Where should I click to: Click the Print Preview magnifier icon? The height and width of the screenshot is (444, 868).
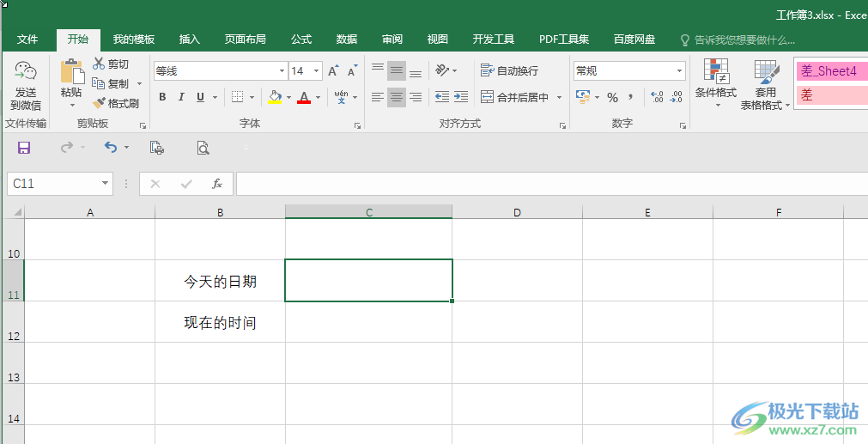(203, 147)
